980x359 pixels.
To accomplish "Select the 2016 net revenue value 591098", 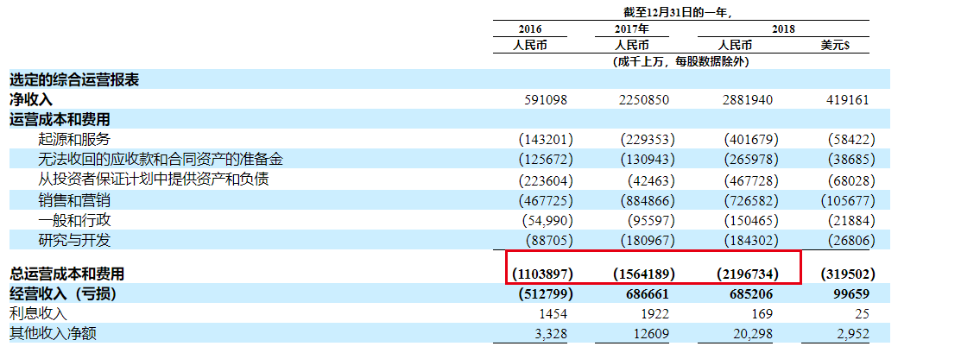I will (546, 100).
